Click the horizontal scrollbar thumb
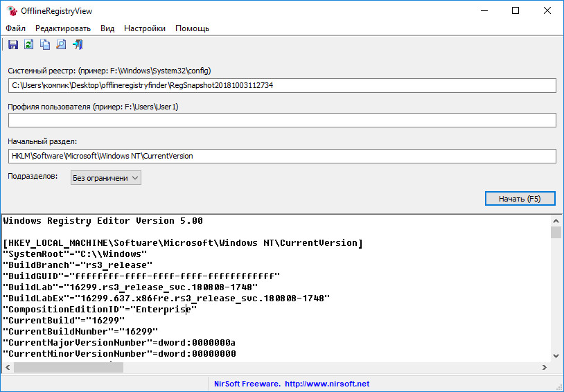Viewport: 564px width, 392px height. pos(69,367)
